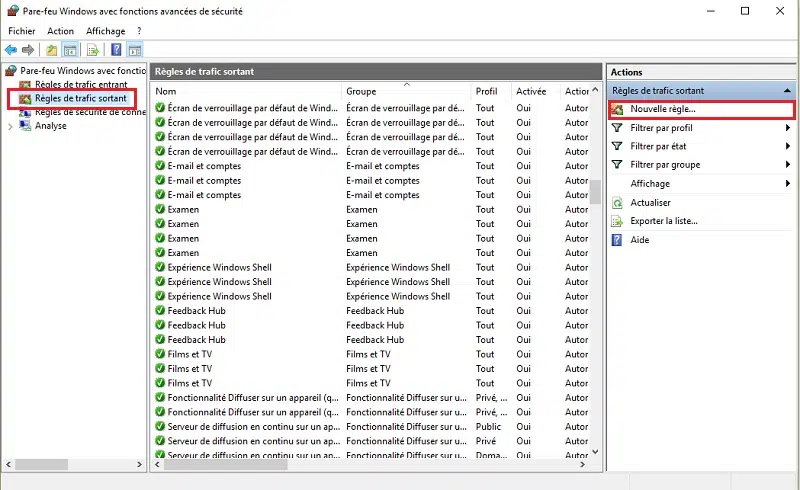Click the rules list vertical scrollbar down arrow
This screenshot has width=800, height=490.
595,452
